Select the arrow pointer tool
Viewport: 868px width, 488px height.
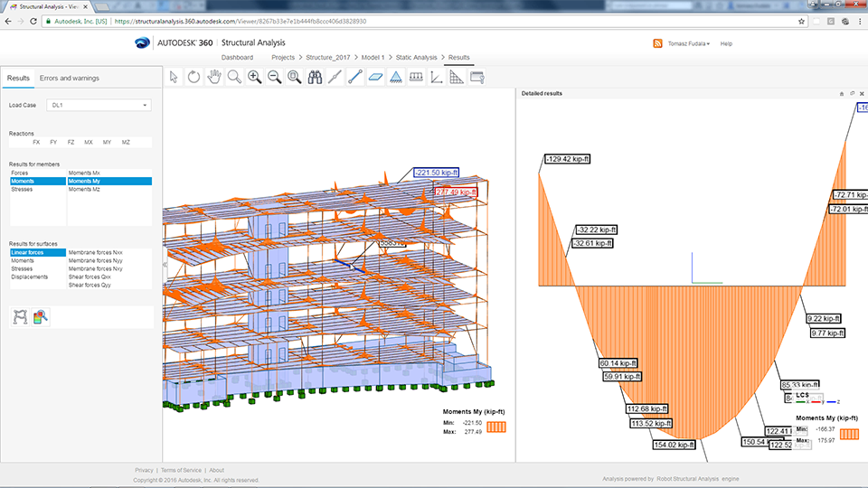point(175,78)
